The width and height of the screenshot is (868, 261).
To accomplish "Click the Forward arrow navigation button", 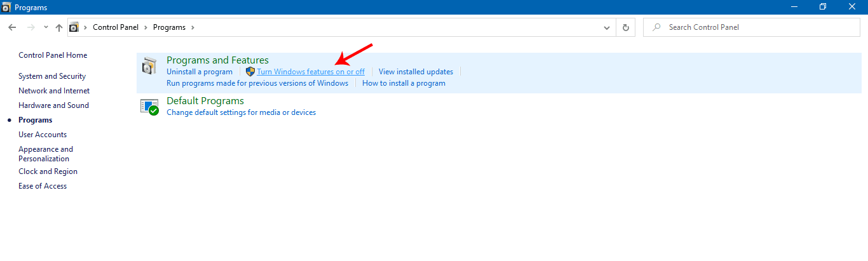I will [31, 27].
